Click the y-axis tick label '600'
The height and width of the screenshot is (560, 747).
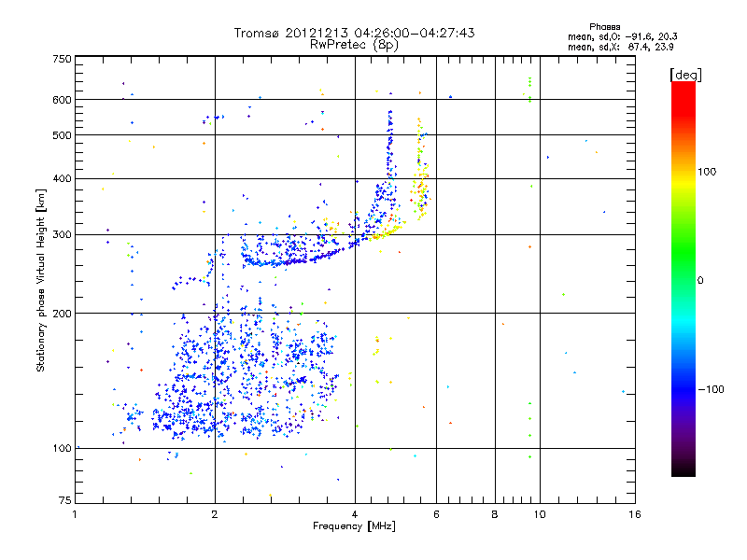62,100
